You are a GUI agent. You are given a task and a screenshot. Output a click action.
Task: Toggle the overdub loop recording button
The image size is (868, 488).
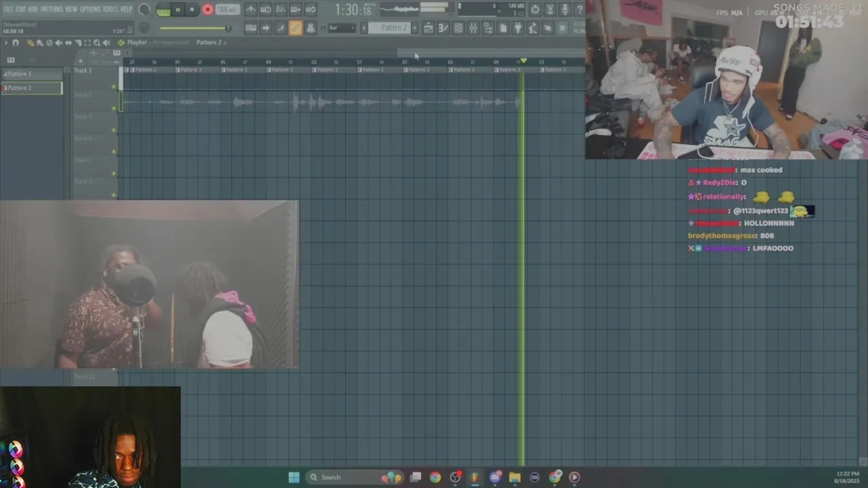click(310, 9)
